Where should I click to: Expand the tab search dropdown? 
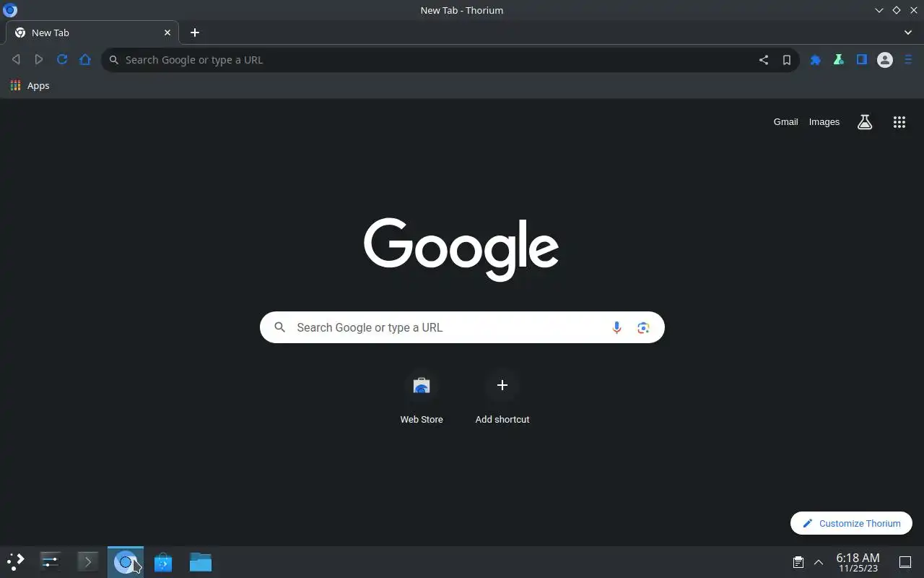click(x=908, y=33)
